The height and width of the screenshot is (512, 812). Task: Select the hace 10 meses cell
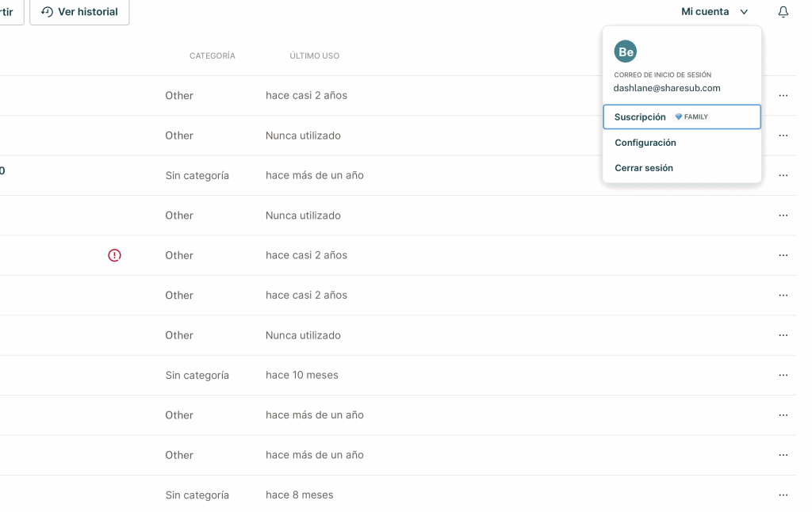(x=302, y=375)
